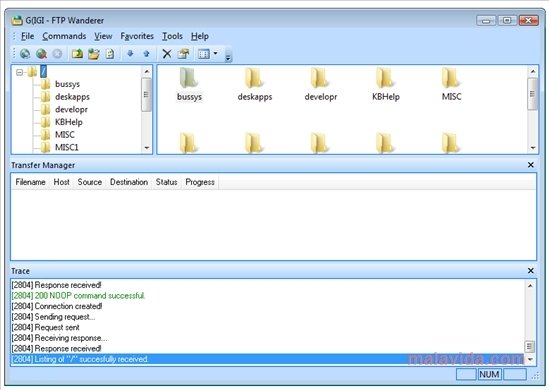Click the KBHelp folder icon in file pane
The width and height of the screenshot is (549, 390).
[385, 78]
